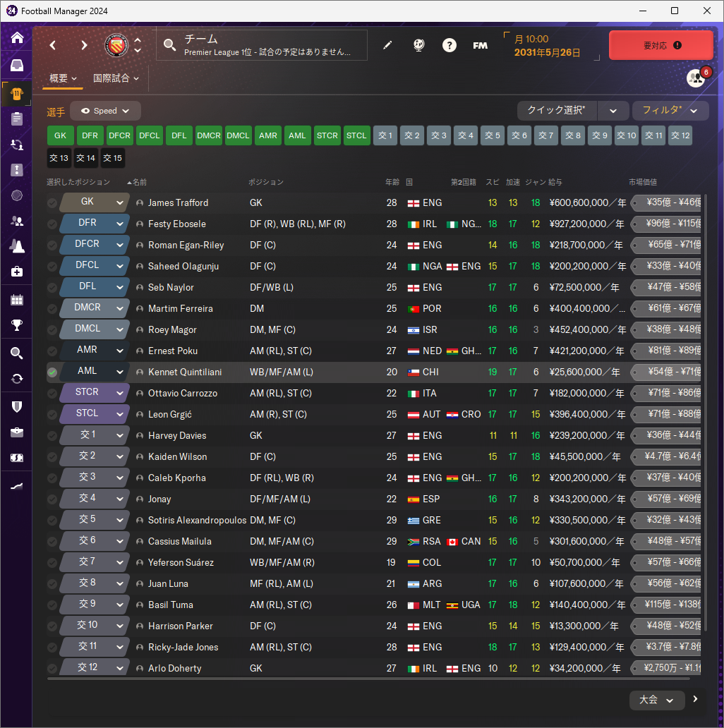The image size is (724, 728).
Task: Click the vertical scrollbar of player list
Action: 706,412
